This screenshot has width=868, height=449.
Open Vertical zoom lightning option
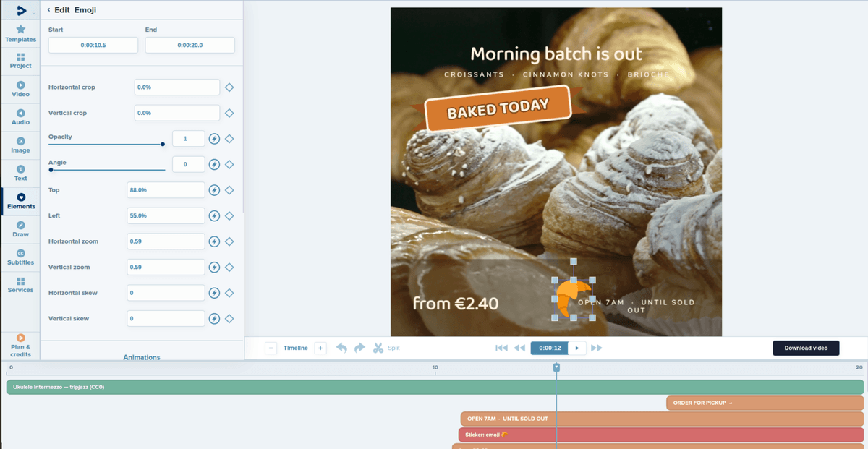click(x=214, y=268)
